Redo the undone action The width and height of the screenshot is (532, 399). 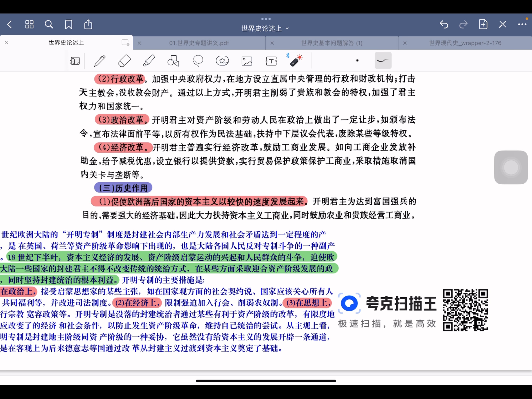(x=463, y=24)
